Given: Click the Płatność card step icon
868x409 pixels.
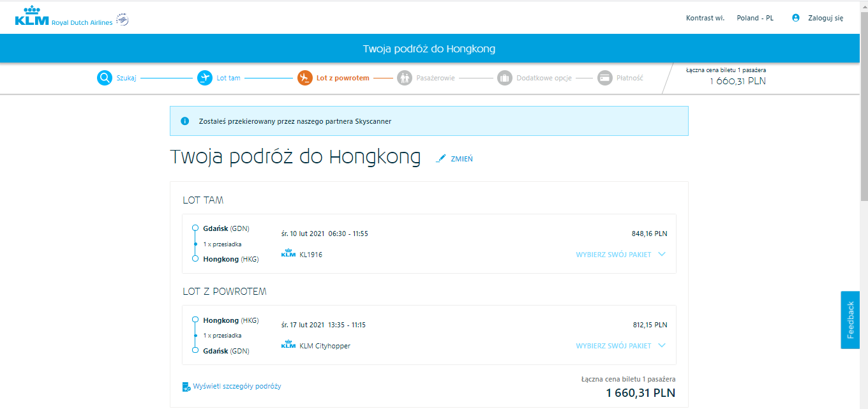Looking at the screenshot, I should 605,78.
